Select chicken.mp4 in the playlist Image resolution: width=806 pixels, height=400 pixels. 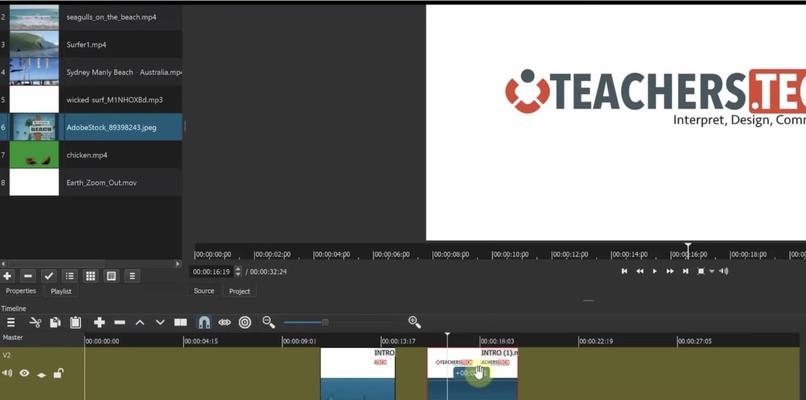[90, 155]
